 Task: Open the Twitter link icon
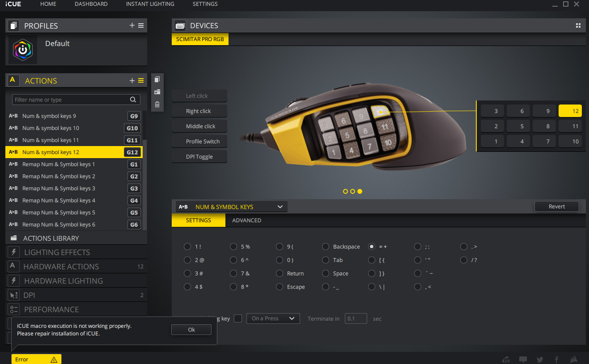pyautogui.click(x=540, y=359)
